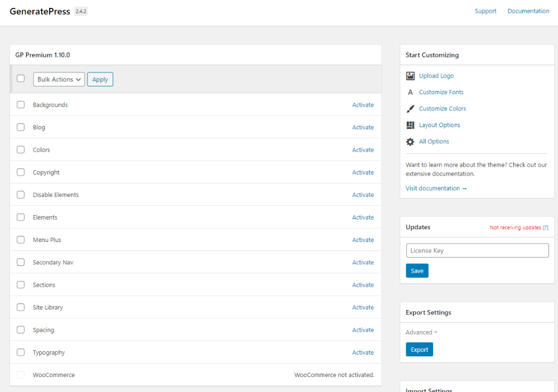Open the Customize Colors link
558x392 pixels.
(442, 109)
